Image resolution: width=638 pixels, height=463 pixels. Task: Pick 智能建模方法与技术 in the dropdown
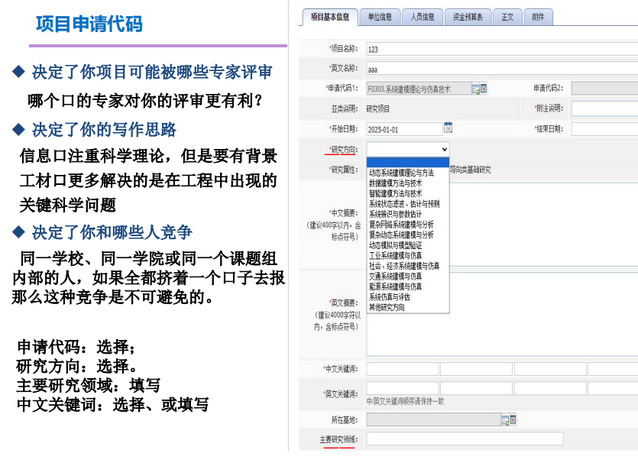point(396,194)
